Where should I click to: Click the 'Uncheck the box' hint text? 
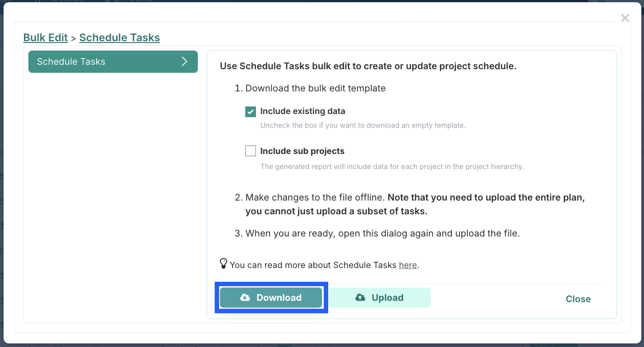tap(363, 125)
